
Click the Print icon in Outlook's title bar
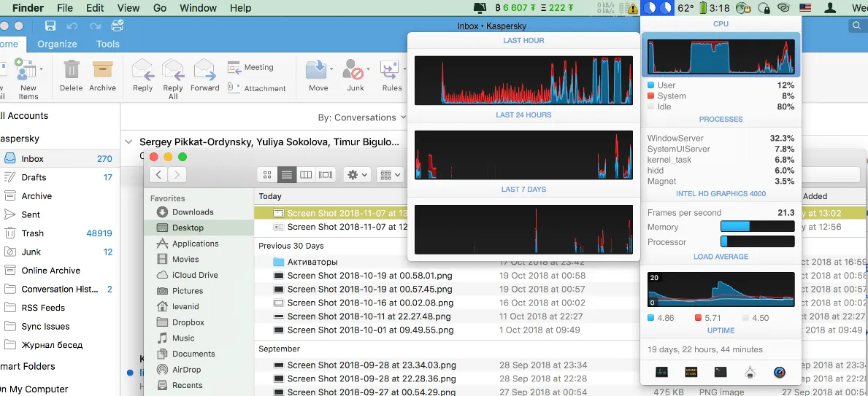(x=118, y=26)
